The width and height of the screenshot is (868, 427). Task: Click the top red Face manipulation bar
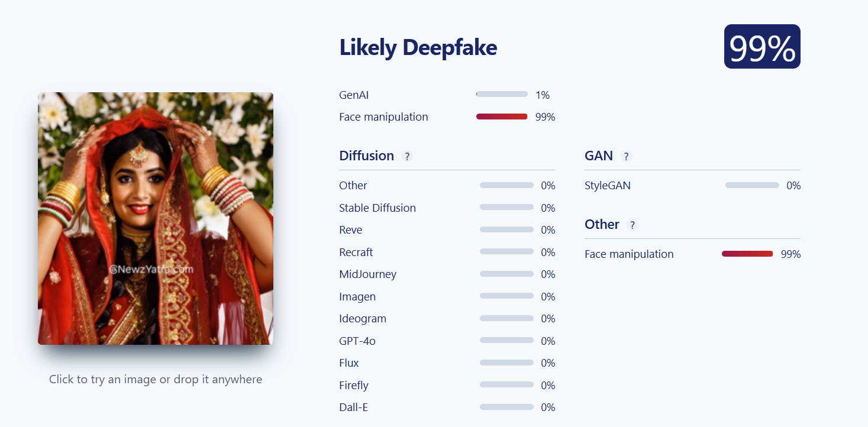coord(502,117)
